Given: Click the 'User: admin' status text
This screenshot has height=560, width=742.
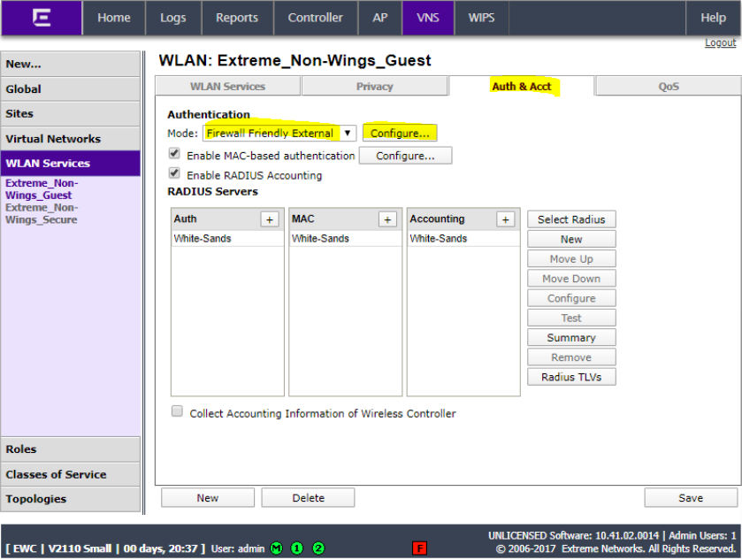Looking at the screenshot, I should [238, 548].
